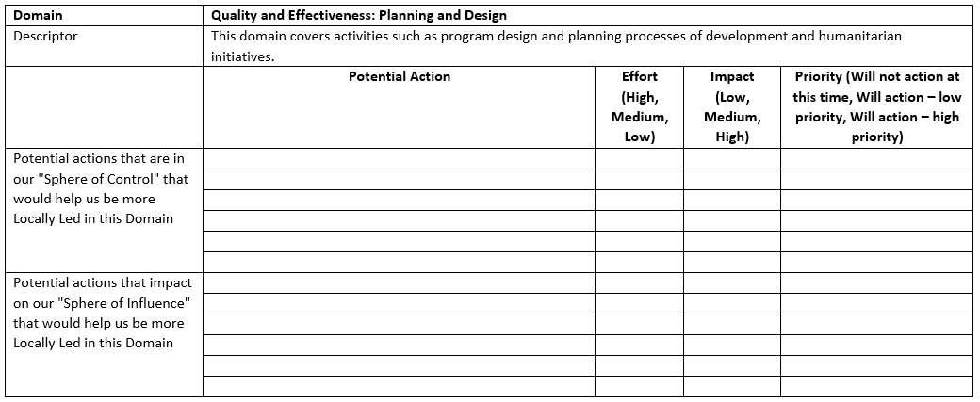This screenshot has width=980, height=402.
Task: Click the "Descriptor" label cell
Action: (45, 36)
